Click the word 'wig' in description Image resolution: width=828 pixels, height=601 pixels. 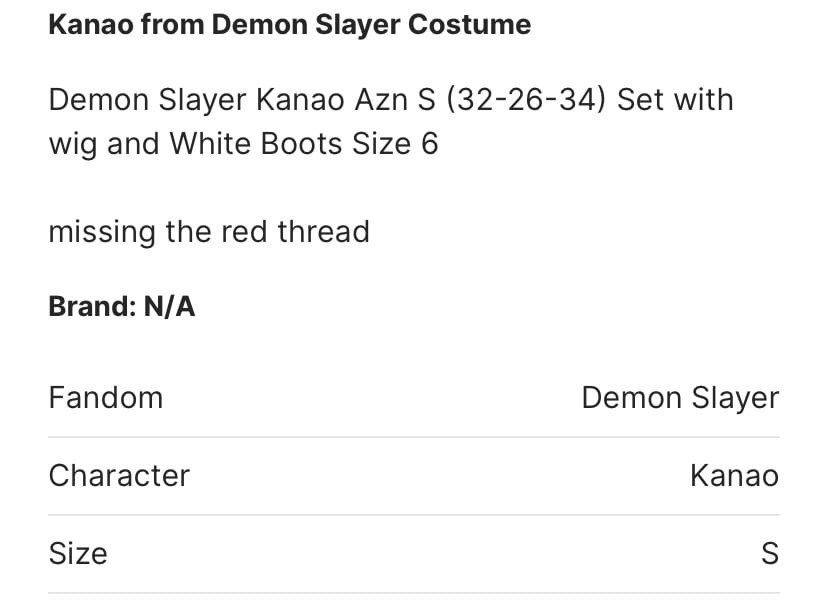[x=72, y=145]
